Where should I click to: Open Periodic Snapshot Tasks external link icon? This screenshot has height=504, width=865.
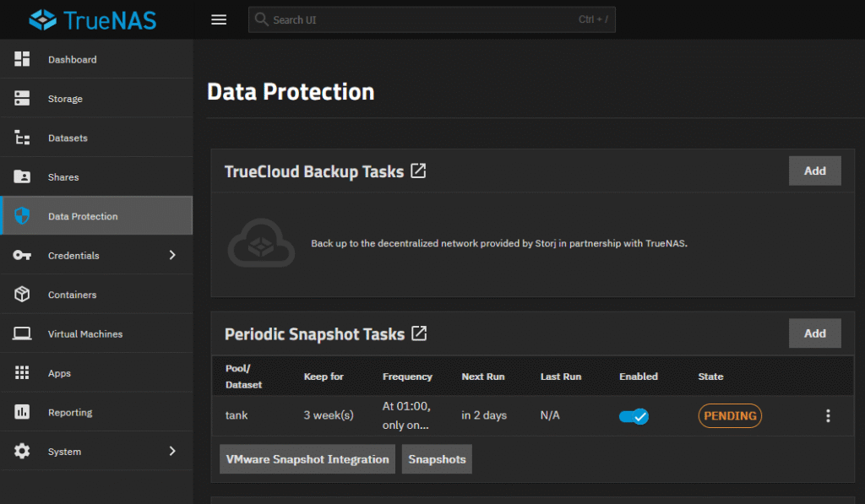(419, 333)
